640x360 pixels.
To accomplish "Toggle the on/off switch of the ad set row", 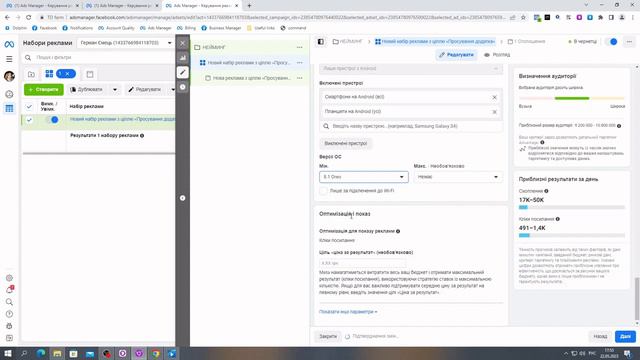I will tap(52, 120).
